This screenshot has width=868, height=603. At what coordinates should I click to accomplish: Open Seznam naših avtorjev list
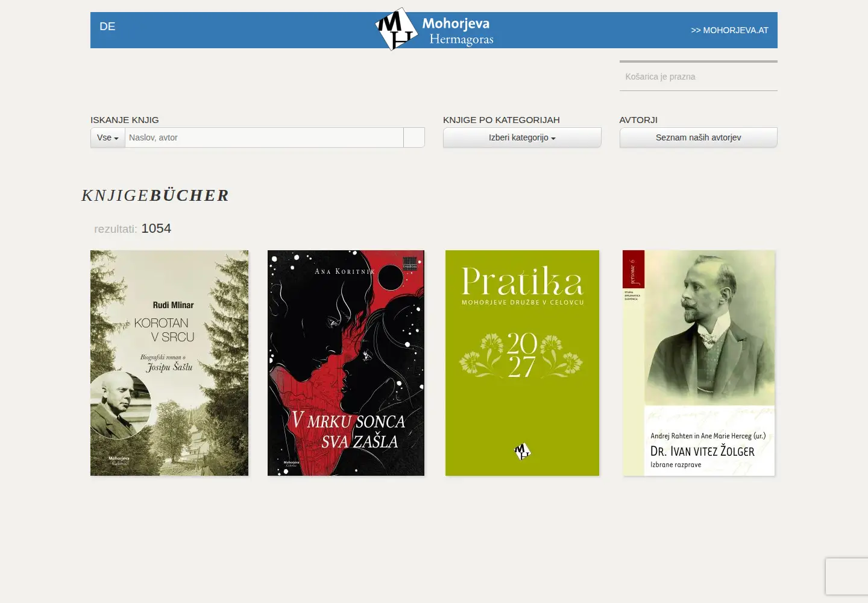click(x=698, y=137)
